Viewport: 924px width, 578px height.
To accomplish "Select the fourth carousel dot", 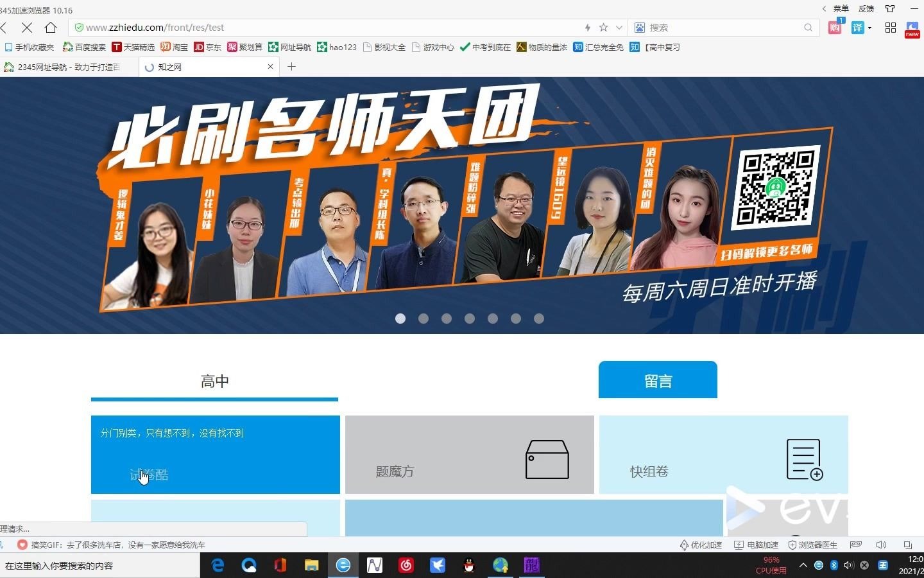I will point(470,319).
